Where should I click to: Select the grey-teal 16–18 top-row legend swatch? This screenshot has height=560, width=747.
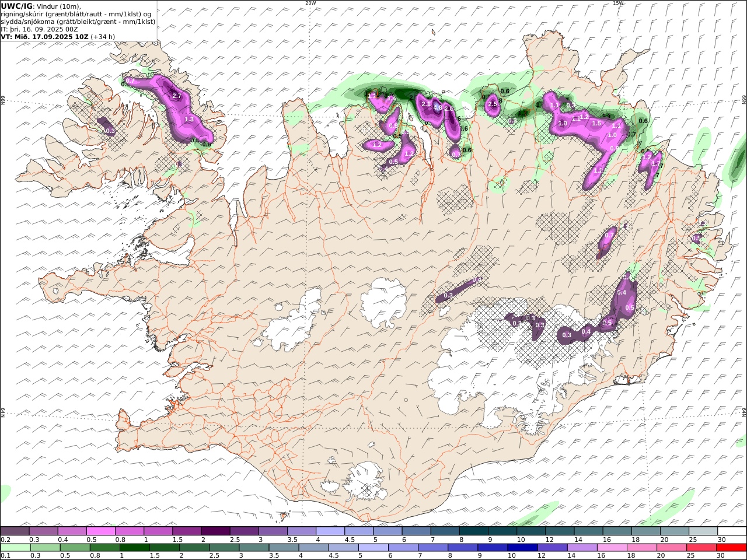617,531
